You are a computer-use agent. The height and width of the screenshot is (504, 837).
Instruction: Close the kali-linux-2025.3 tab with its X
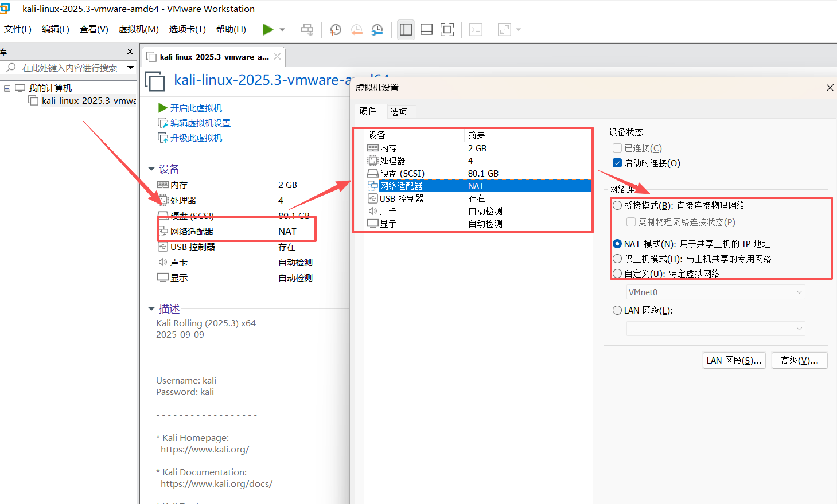pyautogui.click(x=278, y=56)
